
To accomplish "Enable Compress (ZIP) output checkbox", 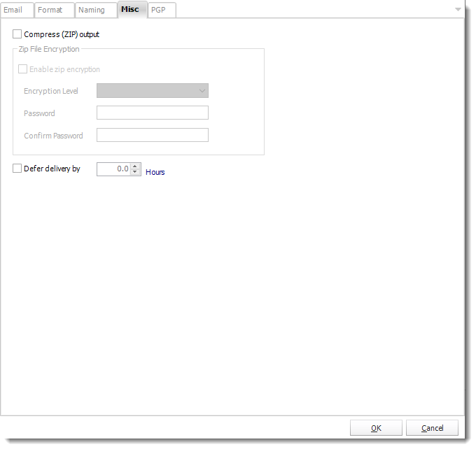I will pos(17,34).
